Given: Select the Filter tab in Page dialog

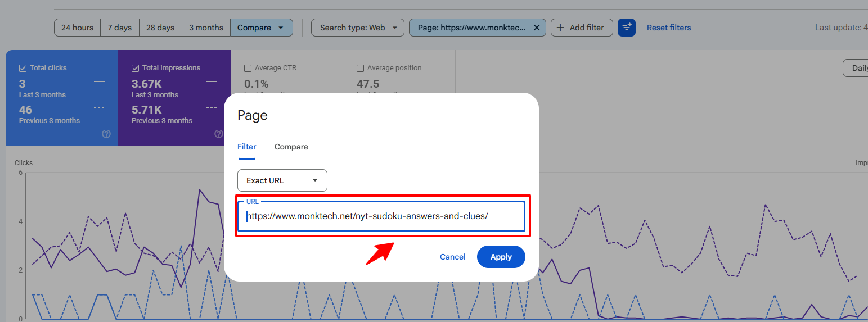Looking at the screenshot, I should click(x=247, y=147).
